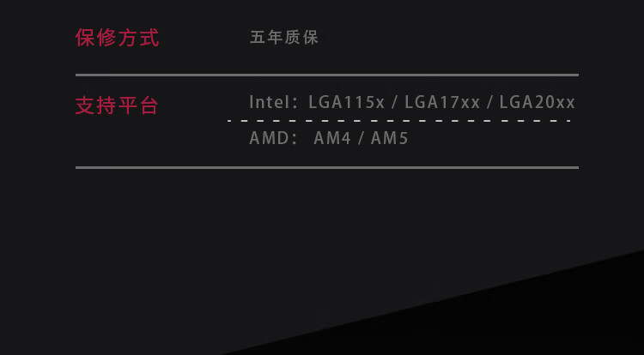Click the solid line below 五年质保
Viewport: 644px width, 355px height.
coord(327,75)
